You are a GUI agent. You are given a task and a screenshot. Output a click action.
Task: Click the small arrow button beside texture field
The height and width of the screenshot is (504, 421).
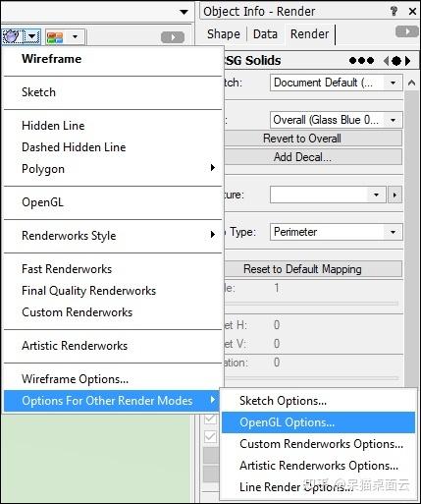(x=395, y=196)
